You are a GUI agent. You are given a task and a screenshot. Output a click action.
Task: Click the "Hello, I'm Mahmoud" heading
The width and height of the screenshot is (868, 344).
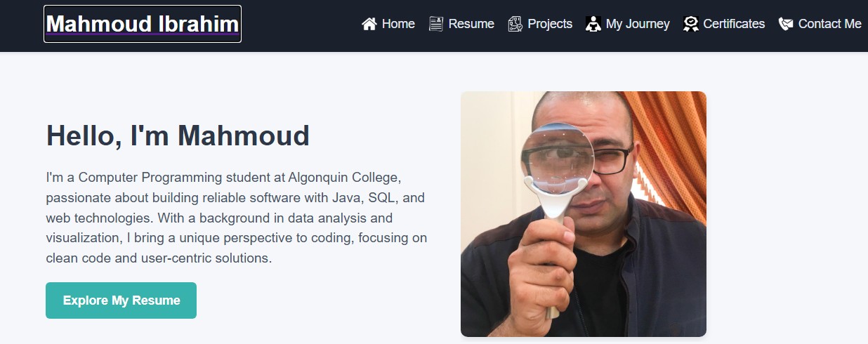point(178,135)
